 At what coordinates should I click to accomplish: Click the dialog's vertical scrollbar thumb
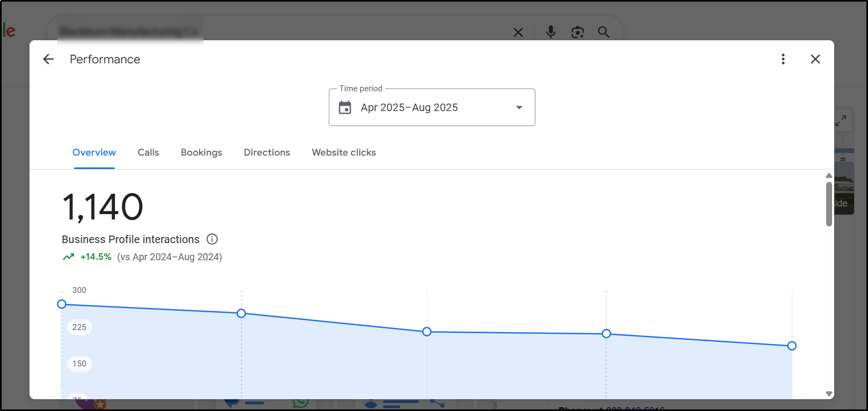point(829,204)
